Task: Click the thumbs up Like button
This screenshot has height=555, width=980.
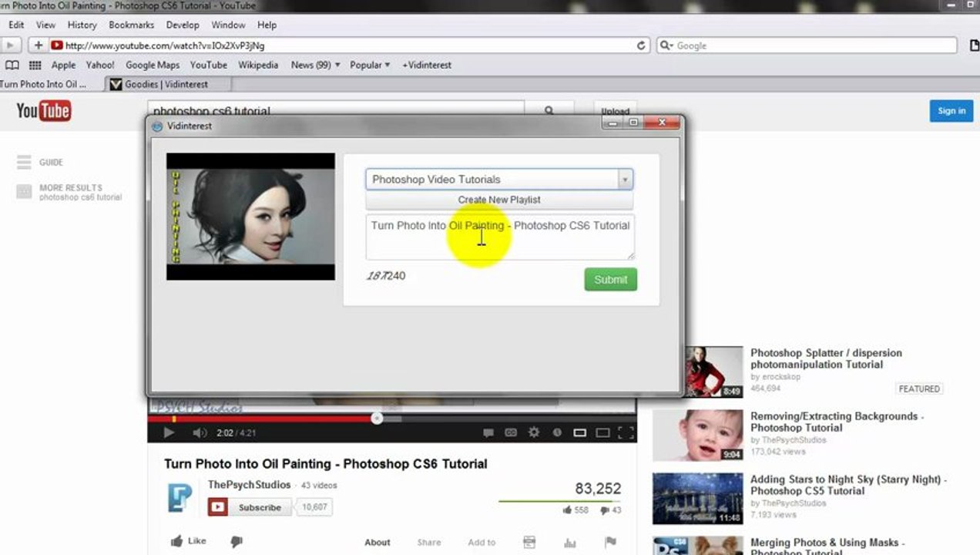Action: (x=188, y=541)
